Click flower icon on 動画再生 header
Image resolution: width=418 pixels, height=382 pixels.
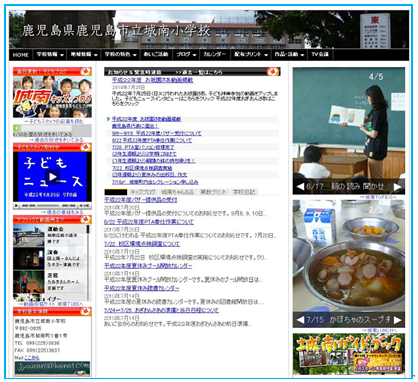point(86,219)
